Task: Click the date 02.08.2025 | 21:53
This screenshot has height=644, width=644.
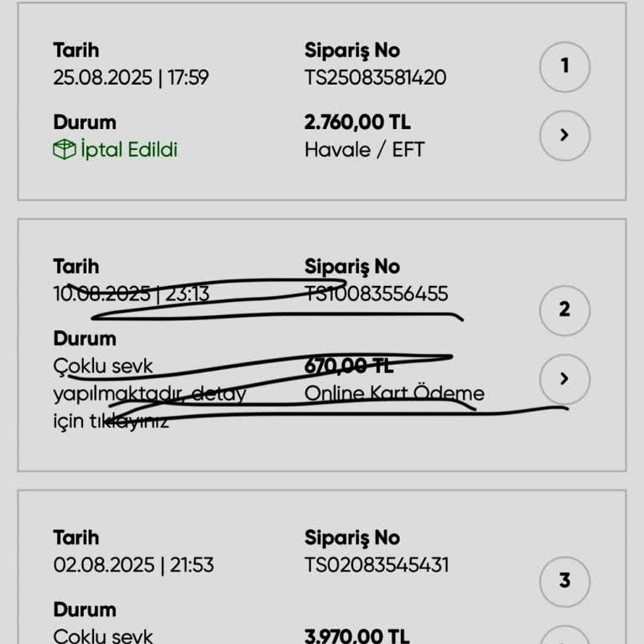Action: (133, 565)
